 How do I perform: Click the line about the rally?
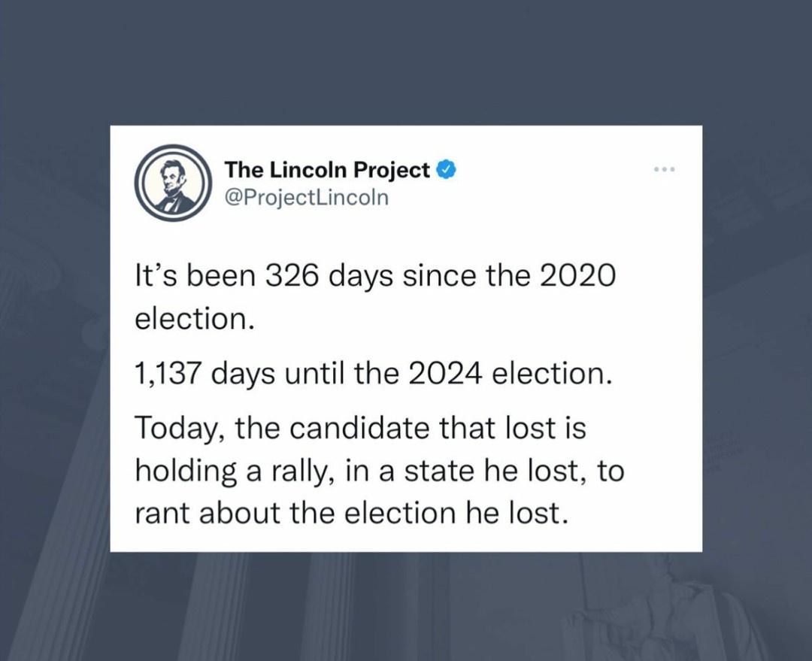tap(376, 470)
